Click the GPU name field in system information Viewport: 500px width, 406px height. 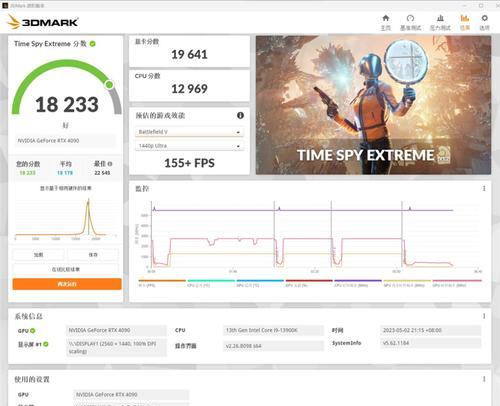116,330
